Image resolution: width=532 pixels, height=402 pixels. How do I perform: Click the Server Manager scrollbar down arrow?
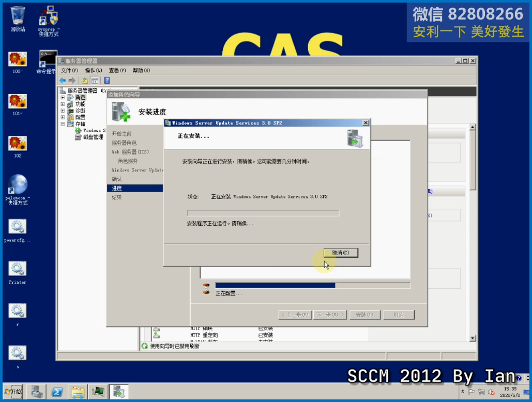473,338
